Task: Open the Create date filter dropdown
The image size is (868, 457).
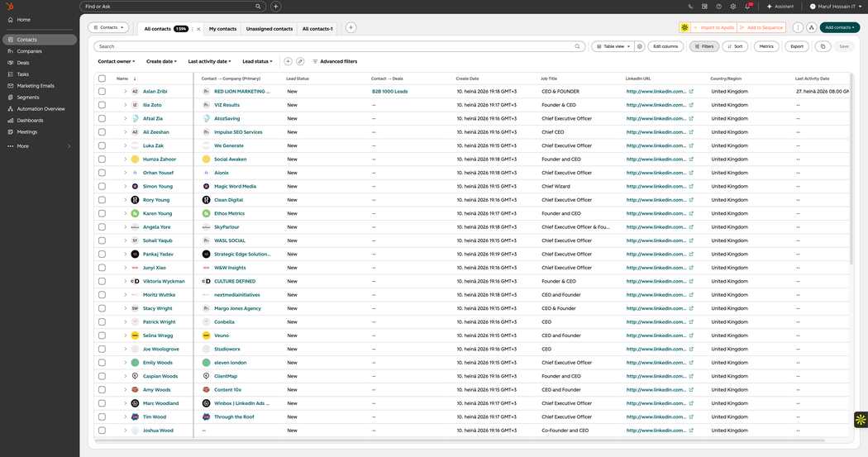Action: (x=161, y=61)
